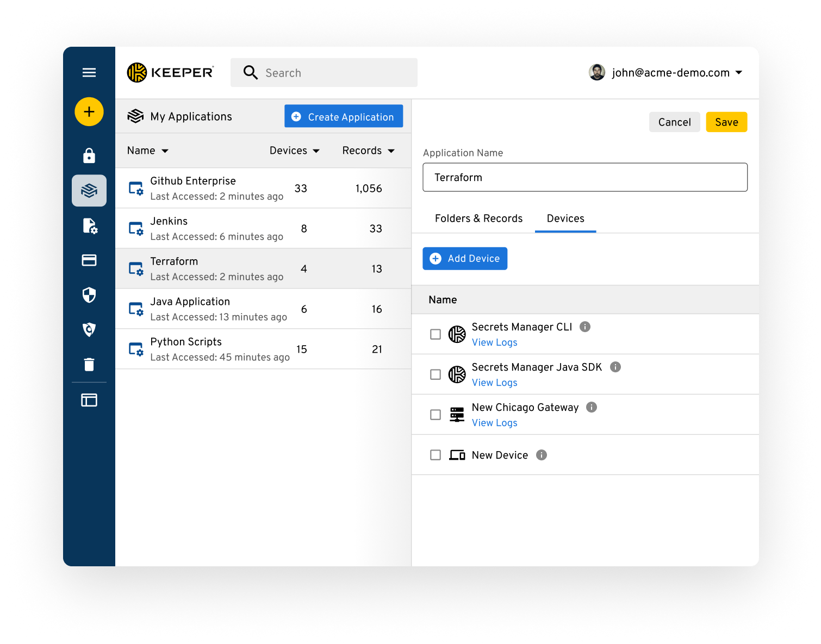Sort applications by Devices column

295,151
